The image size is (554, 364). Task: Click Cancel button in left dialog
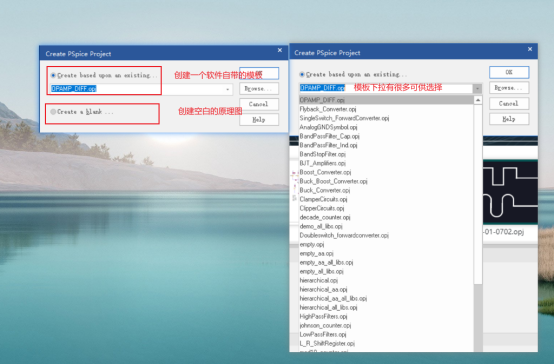coord(259,104)
